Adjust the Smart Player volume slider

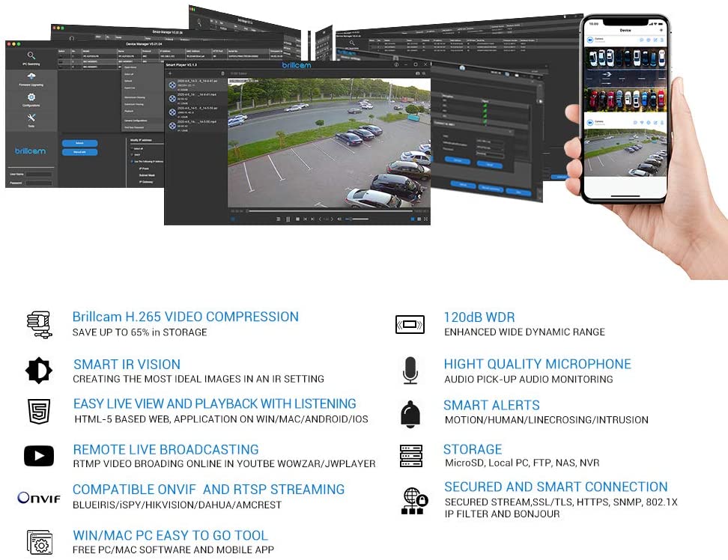[357, 219]
